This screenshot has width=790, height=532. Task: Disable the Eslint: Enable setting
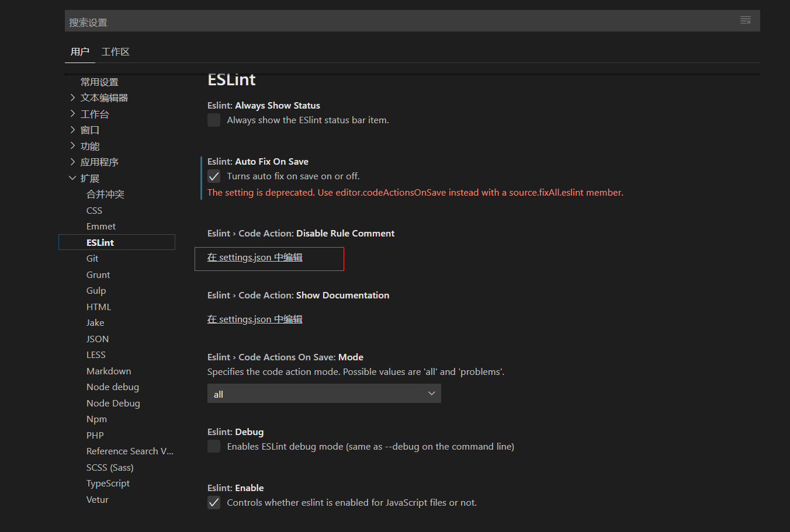[214, 502]
